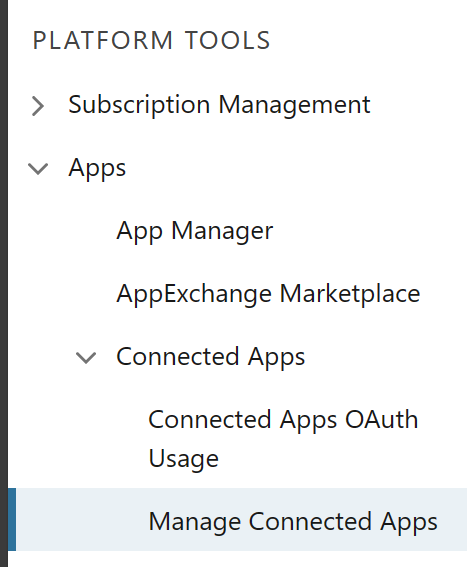Click the word Manager in the App Manager entry
The width and height of the screenshot is (467, 567).
[222, 231]
